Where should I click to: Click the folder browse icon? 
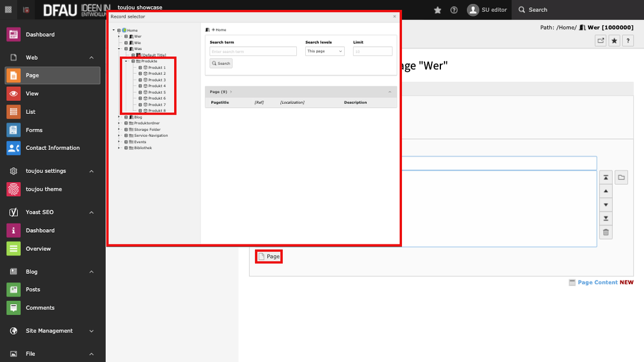point(621,178)
